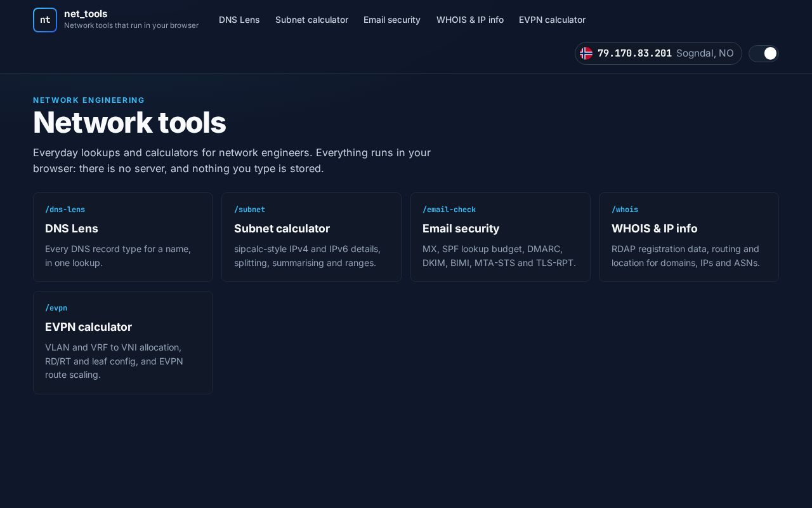This screenshot has width=812, height=508.
Task: Click the 'MX, SPF lookup budget' description
Action: click(x=499, y=256)
